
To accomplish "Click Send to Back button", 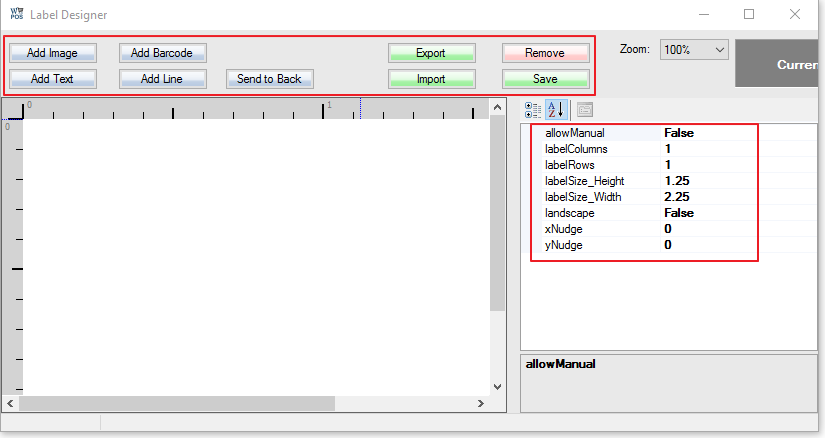I will 270,79.
